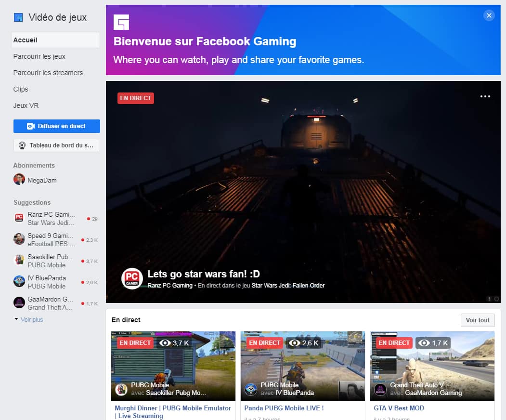This screenshot has height=420, width=506.
Task: Open the Jeux VR section
Action: (x=26, y=105)
